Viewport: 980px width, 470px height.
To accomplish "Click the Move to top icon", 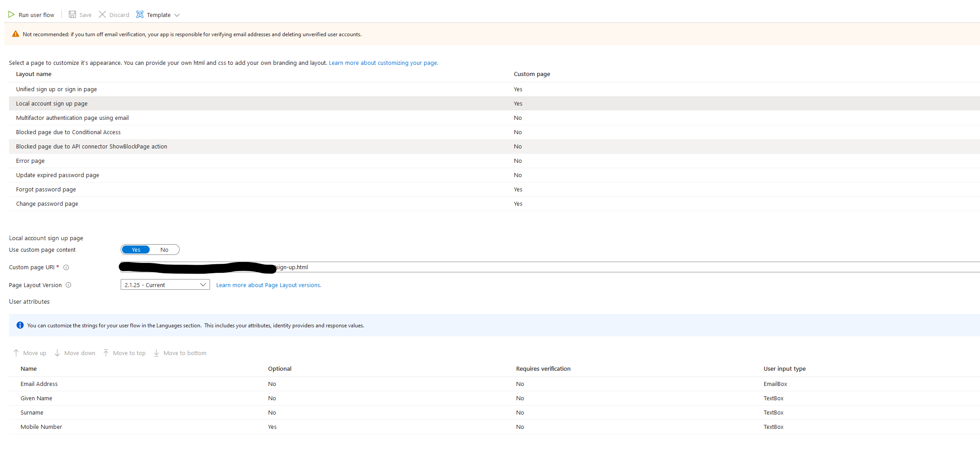I will (105, 353).
